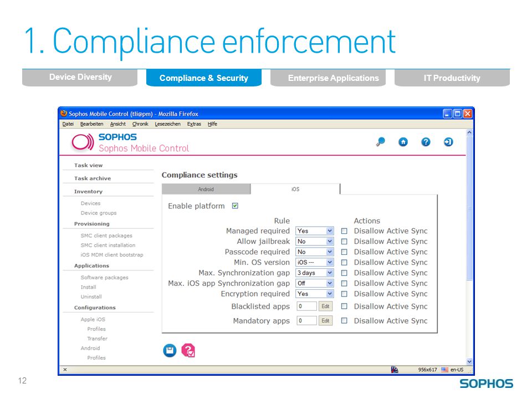Open Transfer under Apple iOS
The image size is (532, 399).
97,338
